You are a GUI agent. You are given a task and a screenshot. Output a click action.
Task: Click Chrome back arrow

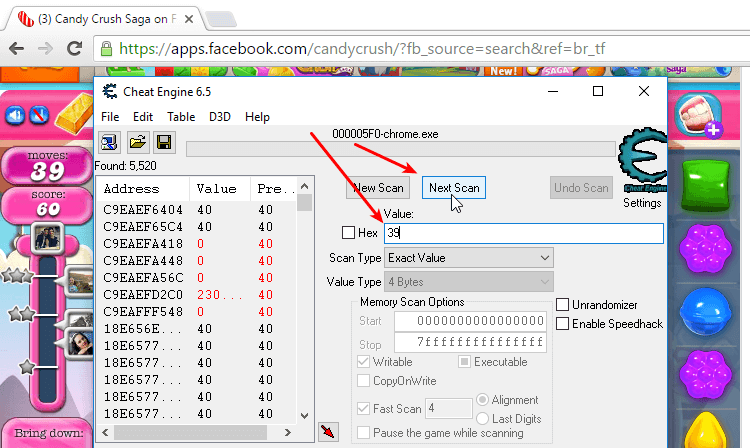pyautogui.click(x=17, y=48)
